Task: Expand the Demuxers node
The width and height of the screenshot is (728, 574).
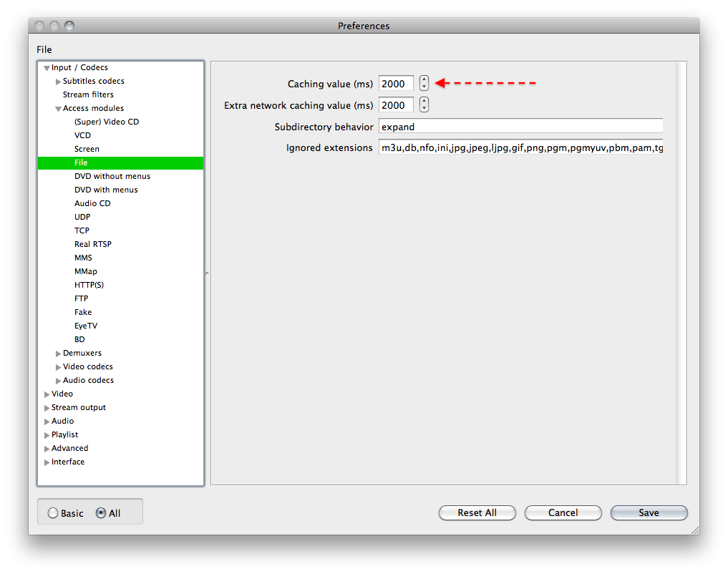Action: pos(58,354)
